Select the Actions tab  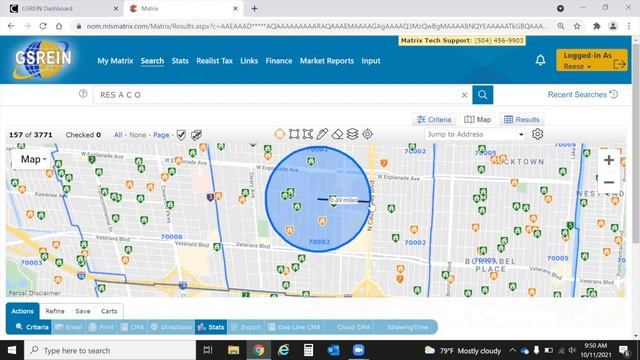point(22,311)
